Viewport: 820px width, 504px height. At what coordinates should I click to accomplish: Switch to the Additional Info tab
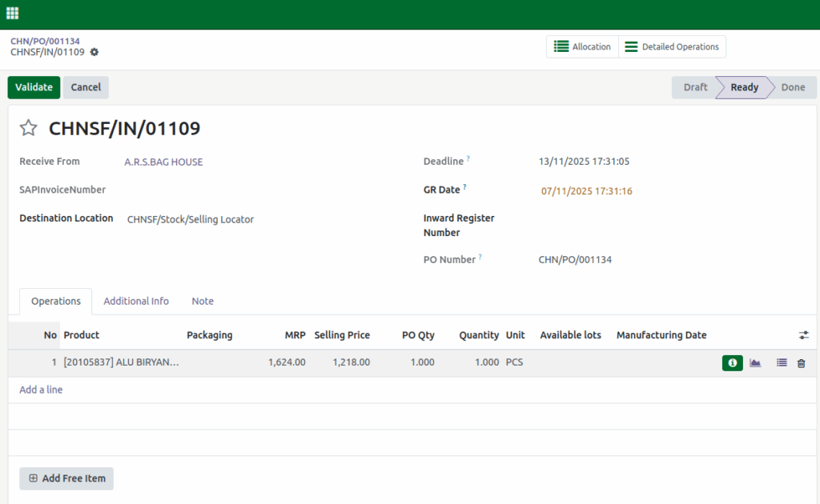coord(136,301)
